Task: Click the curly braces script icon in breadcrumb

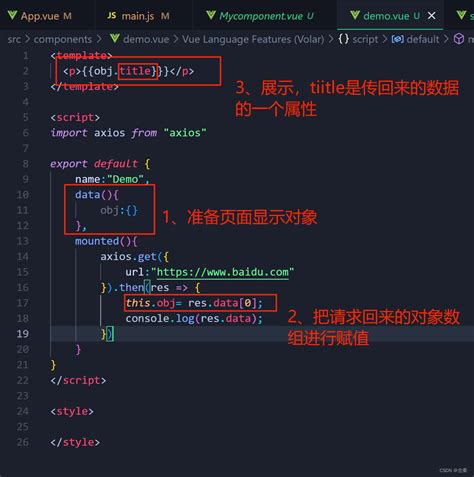Action: [344, 39]
